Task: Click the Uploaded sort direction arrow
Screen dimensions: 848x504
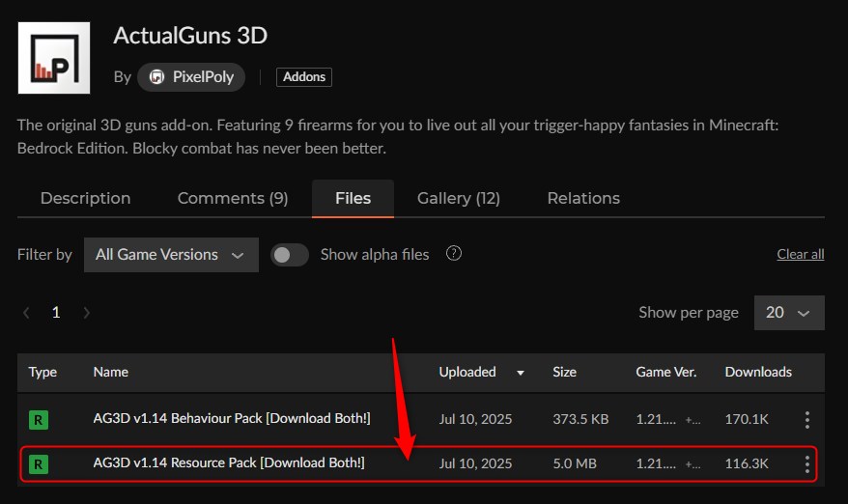Action: coord(521,373)
